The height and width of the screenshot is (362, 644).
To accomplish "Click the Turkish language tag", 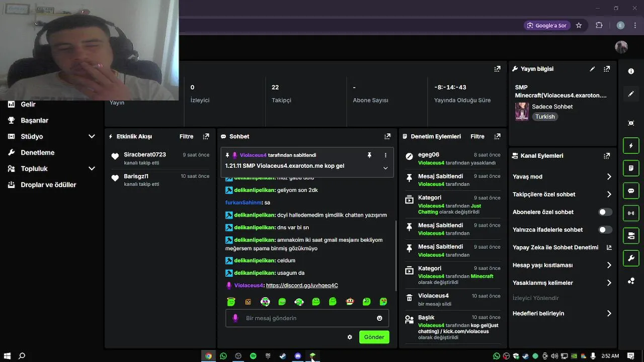I will pos(545,117).
